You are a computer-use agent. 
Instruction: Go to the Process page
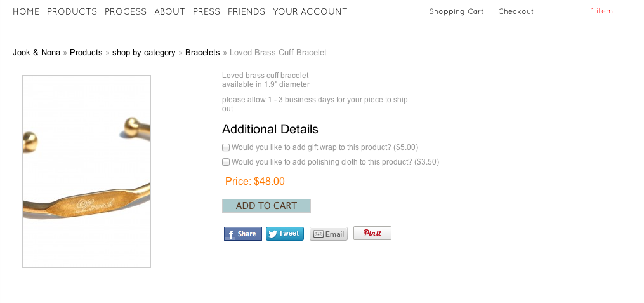(126, 11)
